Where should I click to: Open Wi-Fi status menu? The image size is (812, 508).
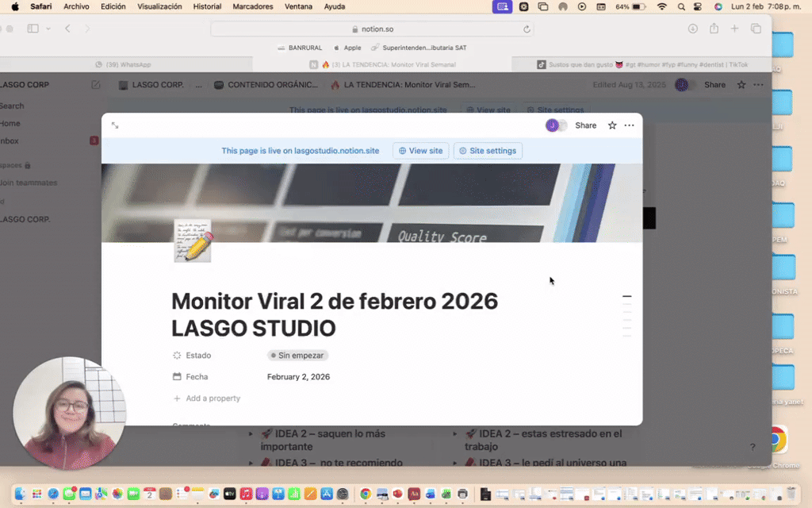tap(662, 6)
